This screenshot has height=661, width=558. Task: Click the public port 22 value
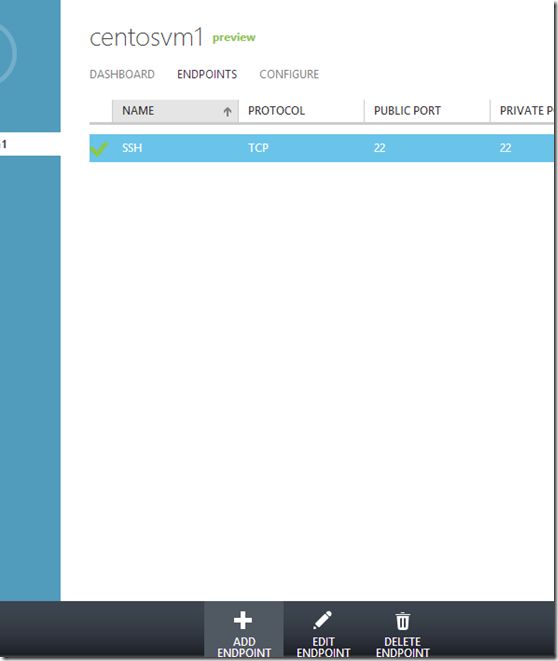tap(379, 148)
